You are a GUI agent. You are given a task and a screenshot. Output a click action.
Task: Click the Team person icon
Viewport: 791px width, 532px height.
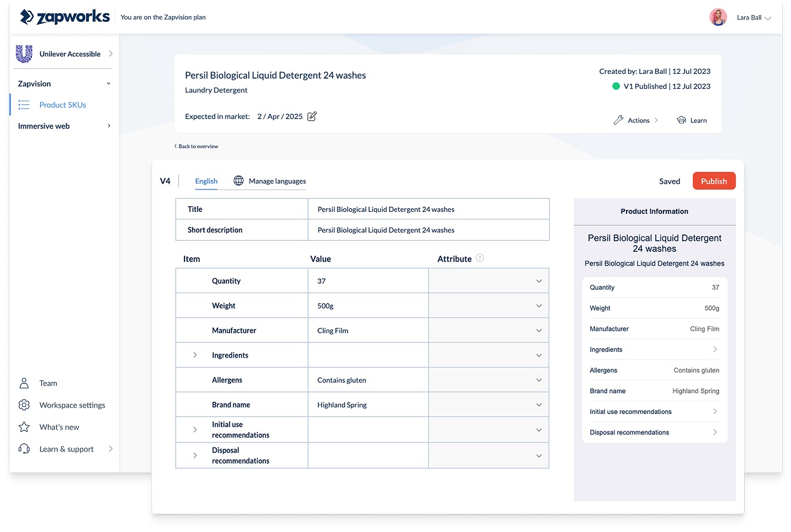click(x=24, y=383)
